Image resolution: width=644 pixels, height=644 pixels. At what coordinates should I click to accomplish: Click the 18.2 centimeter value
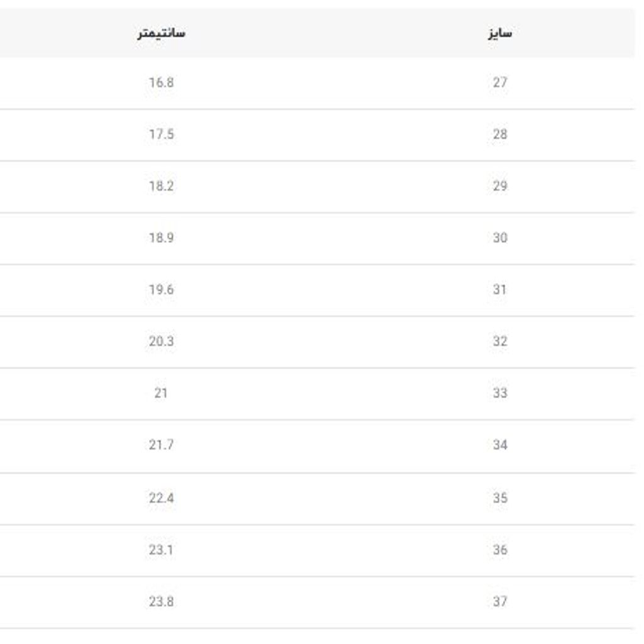pyautogui.click(x=161, y=186)
